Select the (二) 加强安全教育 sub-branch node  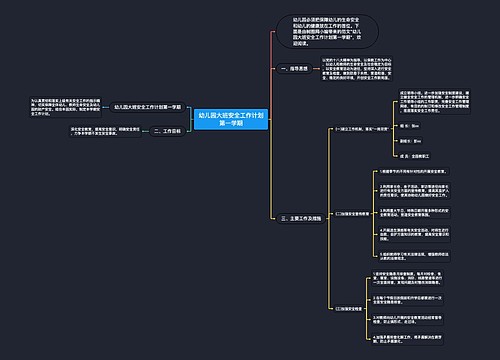click(x=352, y=214)
